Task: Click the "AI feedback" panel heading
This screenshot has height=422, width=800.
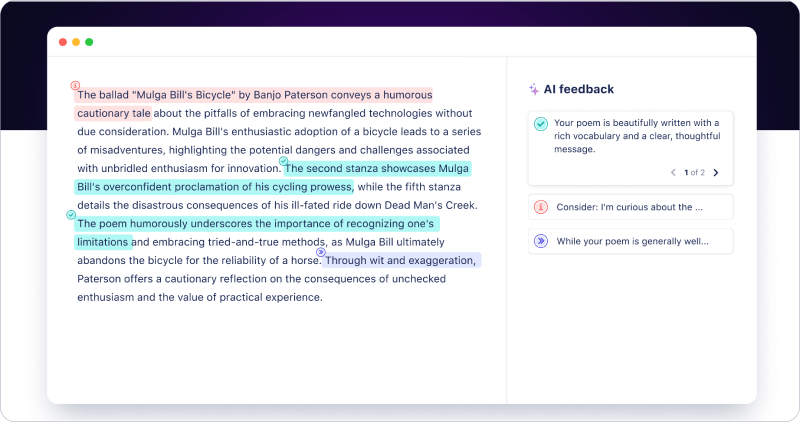Action: pos(580,89)
